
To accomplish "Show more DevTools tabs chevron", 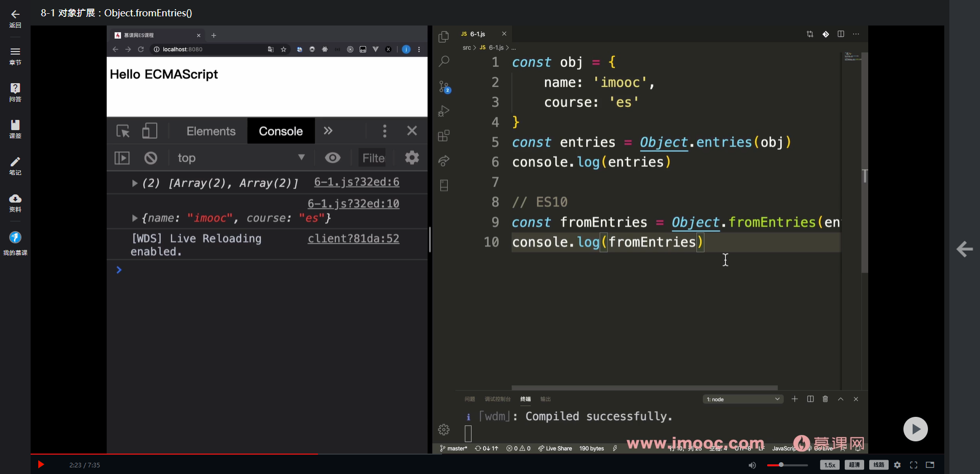I will pos(328,131).
